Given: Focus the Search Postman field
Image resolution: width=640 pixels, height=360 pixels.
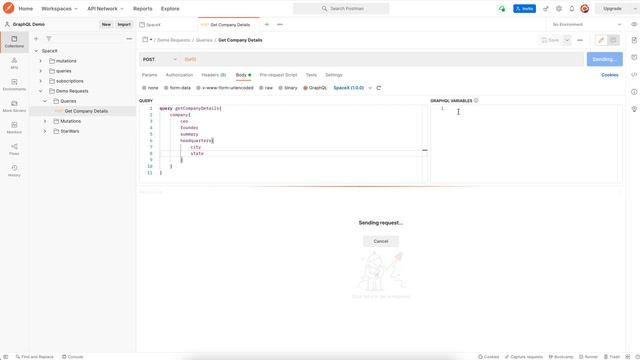Looking at the screenshot, I should (341, 9).
